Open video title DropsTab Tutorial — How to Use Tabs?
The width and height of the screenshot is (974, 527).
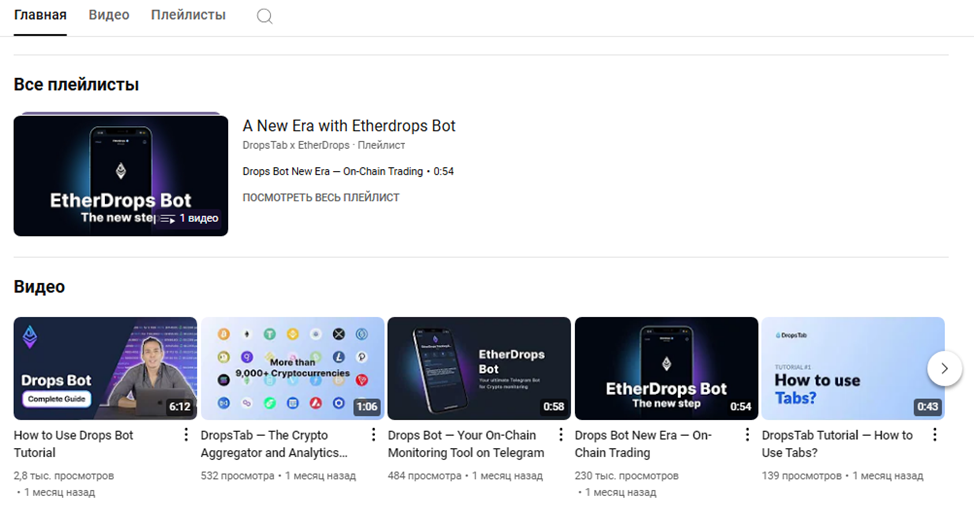click(x=837, y=444)
